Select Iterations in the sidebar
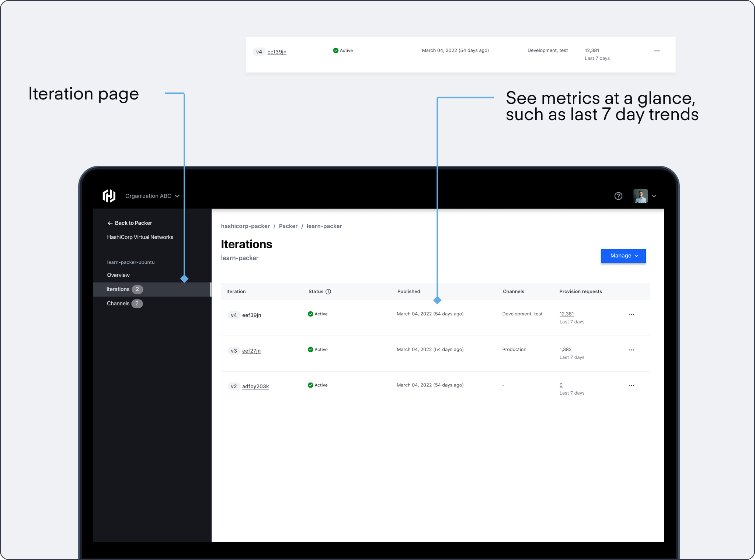755x560 pixels. [118, 289]
